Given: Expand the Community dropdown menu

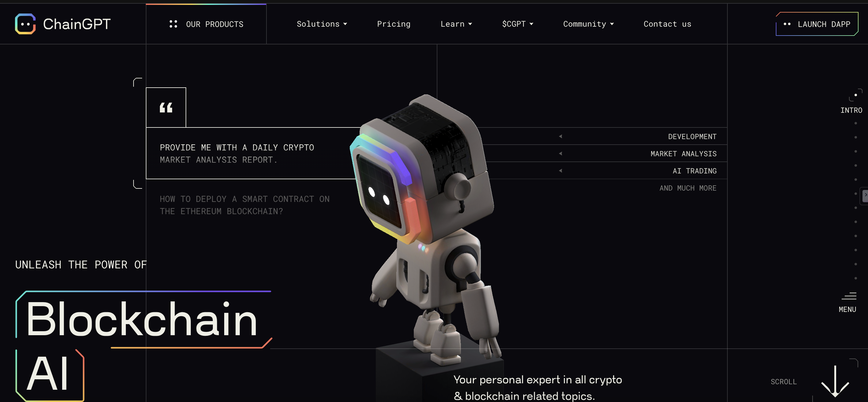Looking at the screenshot, I should click(588, 24).
